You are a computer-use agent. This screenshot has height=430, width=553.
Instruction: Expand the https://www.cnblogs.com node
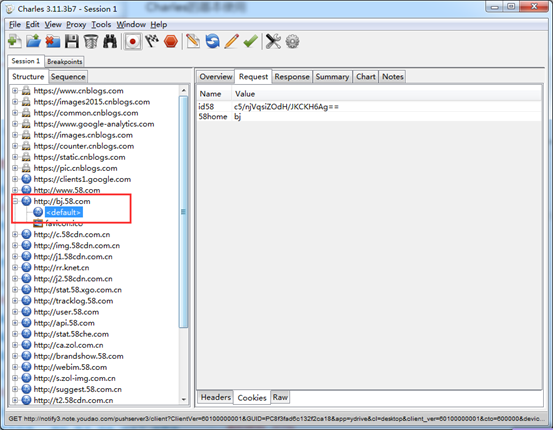15,91
